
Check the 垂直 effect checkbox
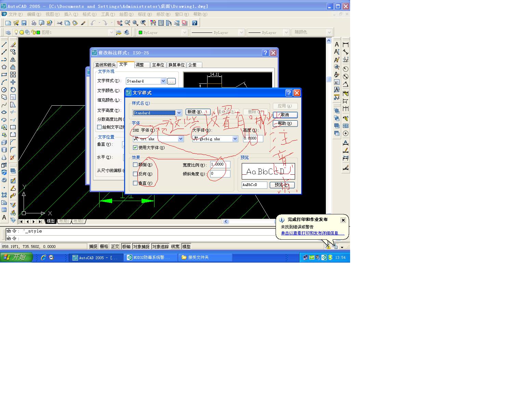click(135, 183)
